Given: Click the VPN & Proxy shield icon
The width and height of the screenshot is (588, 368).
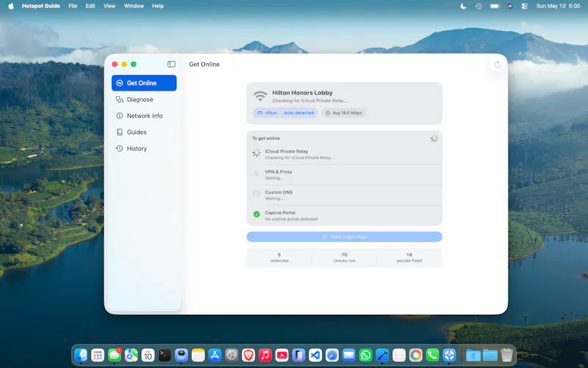Looking at the screenshot, I should pos(257,173).
